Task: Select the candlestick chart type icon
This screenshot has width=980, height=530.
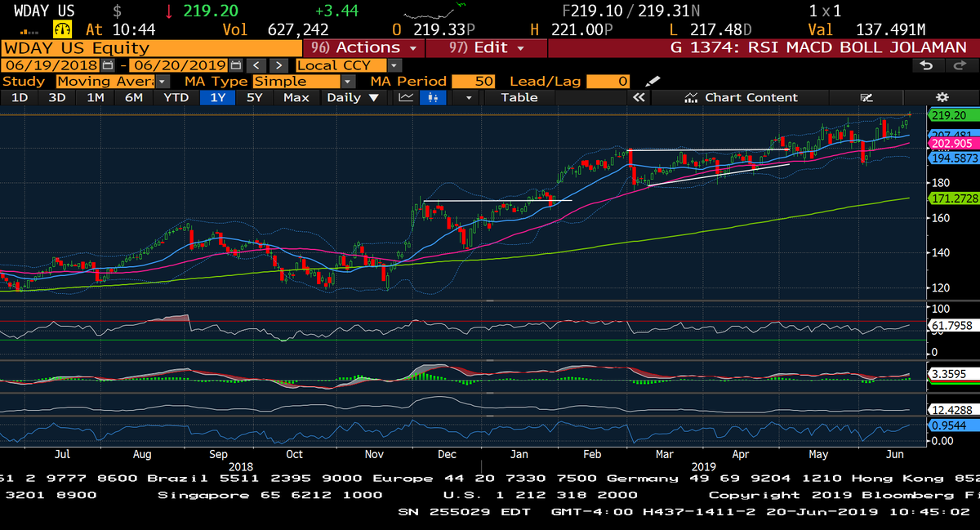Action: 432,97
